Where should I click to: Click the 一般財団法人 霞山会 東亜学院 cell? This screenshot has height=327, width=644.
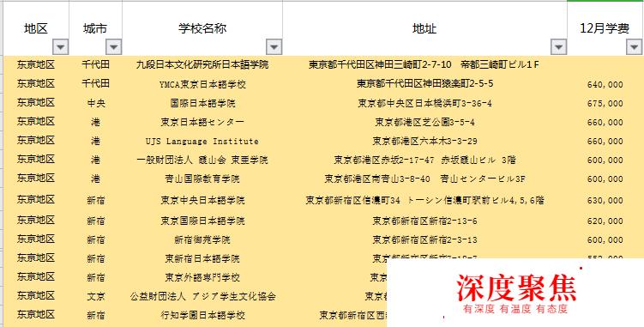point(202,160)
